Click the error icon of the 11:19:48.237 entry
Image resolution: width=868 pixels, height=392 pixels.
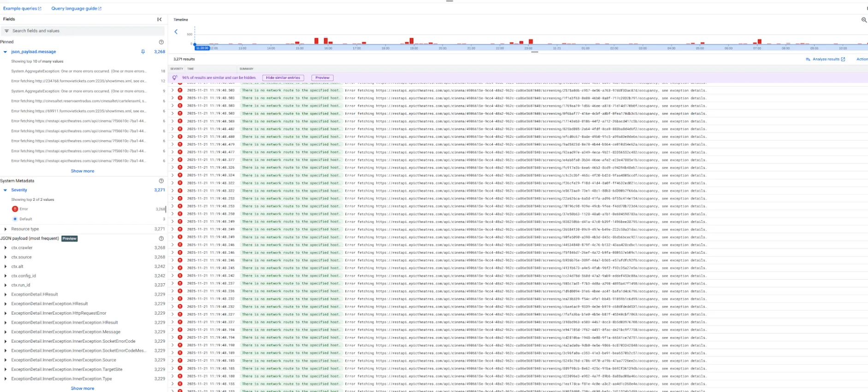point(180,283)
